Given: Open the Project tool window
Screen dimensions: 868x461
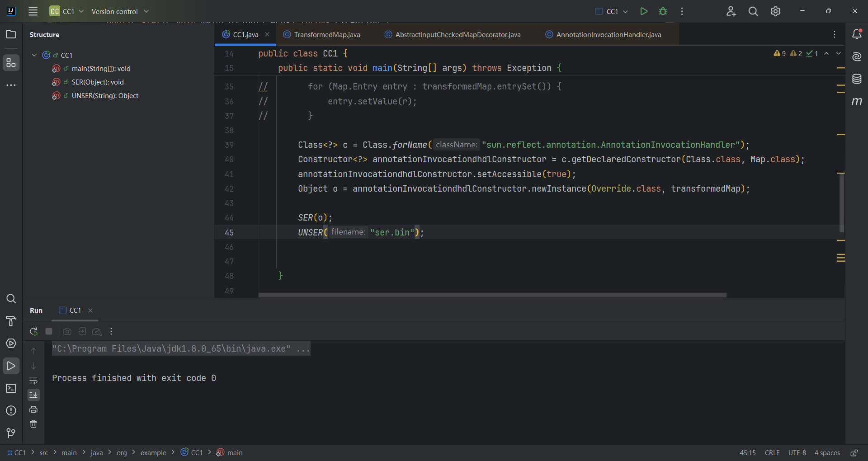Looking at the screenshot, I should 11,34.
